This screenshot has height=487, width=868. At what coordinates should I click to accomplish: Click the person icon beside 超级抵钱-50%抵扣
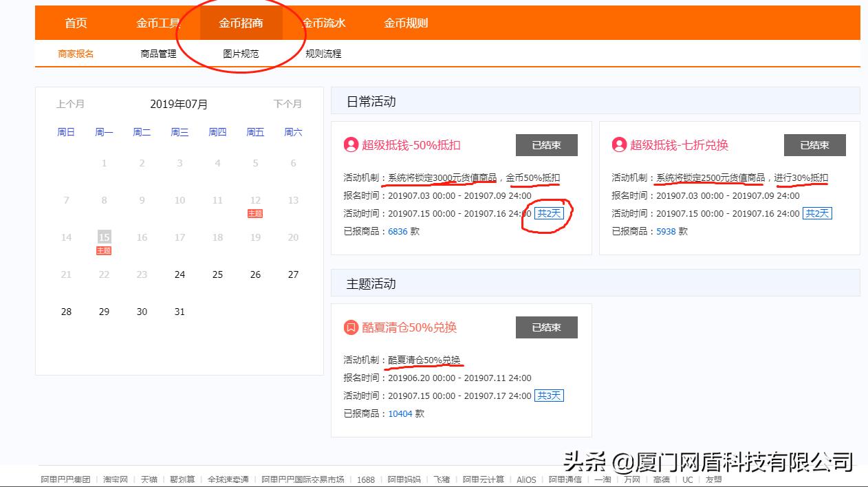click(x=349, y=145)
